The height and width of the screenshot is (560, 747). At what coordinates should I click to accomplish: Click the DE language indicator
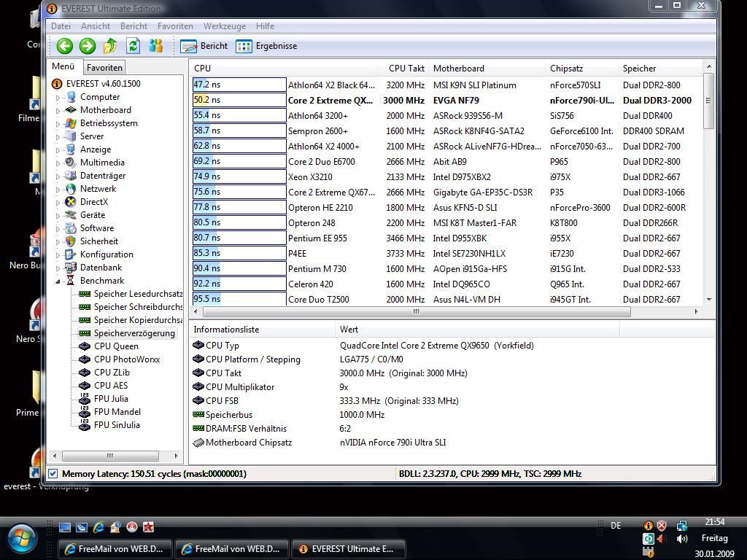point(616,526)
